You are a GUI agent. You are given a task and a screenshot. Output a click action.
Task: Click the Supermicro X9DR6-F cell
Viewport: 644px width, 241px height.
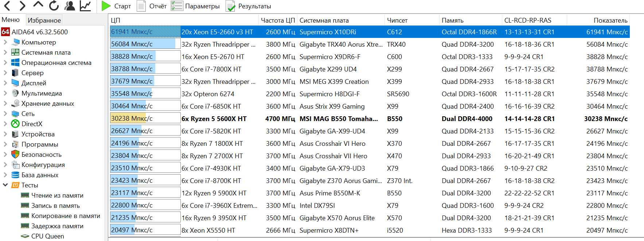(x=330, y=57)
